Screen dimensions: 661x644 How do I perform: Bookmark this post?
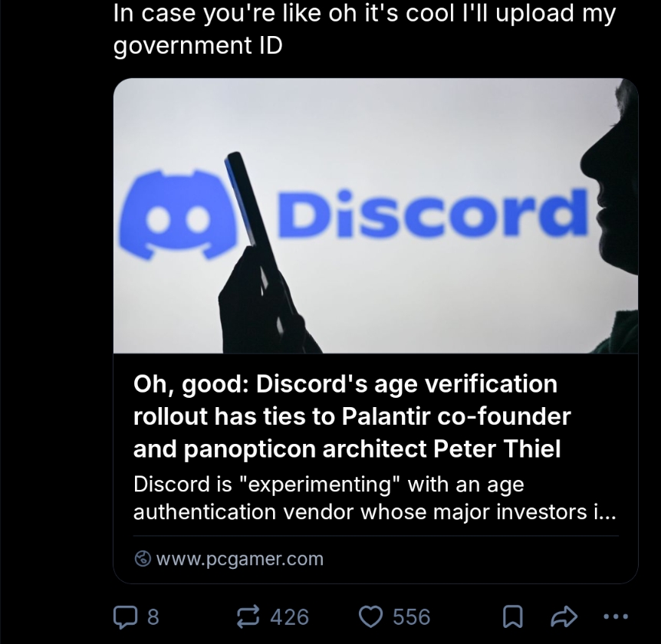point(513,616)
